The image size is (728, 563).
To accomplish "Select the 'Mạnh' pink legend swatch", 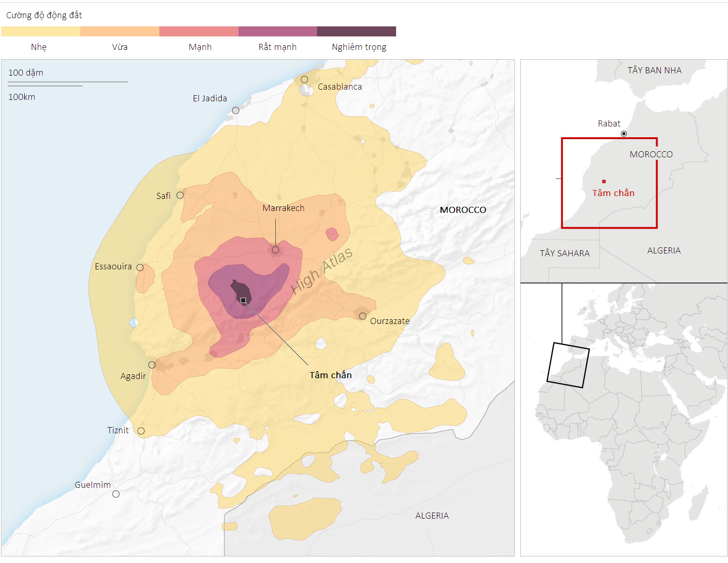I will (199, 31).
